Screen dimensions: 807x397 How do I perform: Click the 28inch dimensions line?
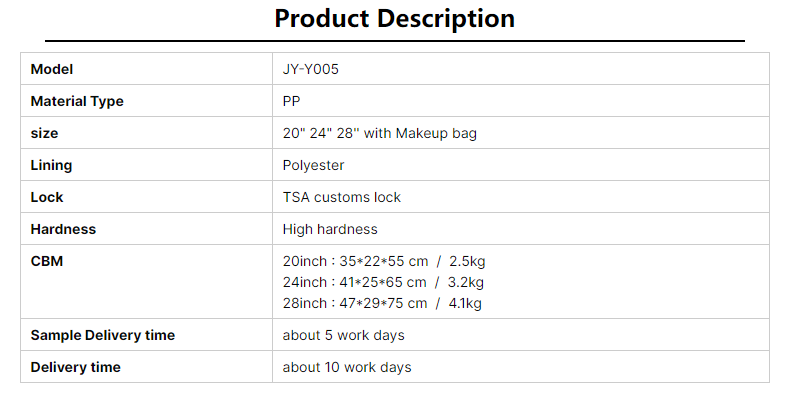click(382, 303)
